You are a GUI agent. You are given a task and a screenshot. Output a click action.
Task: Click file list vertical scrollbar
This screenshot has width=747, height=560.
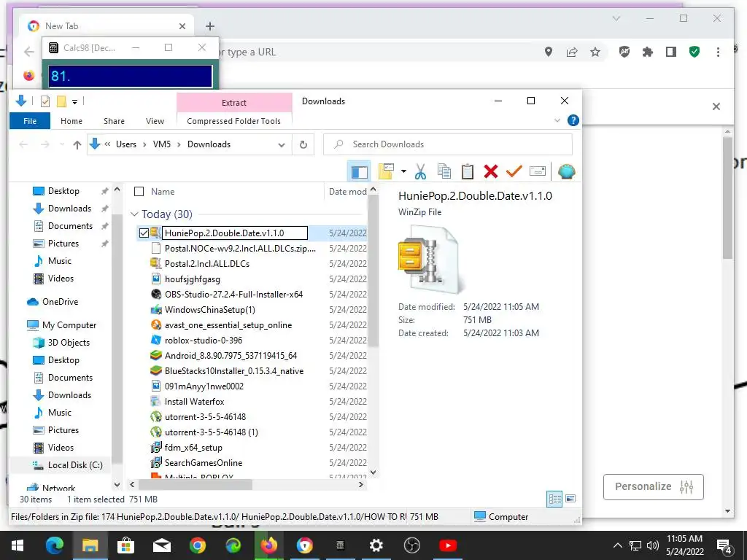click(x=373, y=271)
